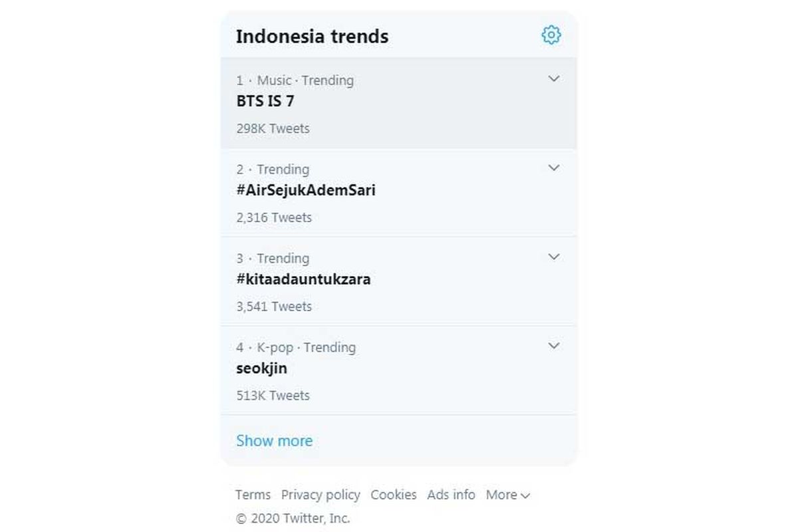Viewport: 798px width, 532px height.
Task: Open the Ads info footer link
Action: click(x=451, y=495)
